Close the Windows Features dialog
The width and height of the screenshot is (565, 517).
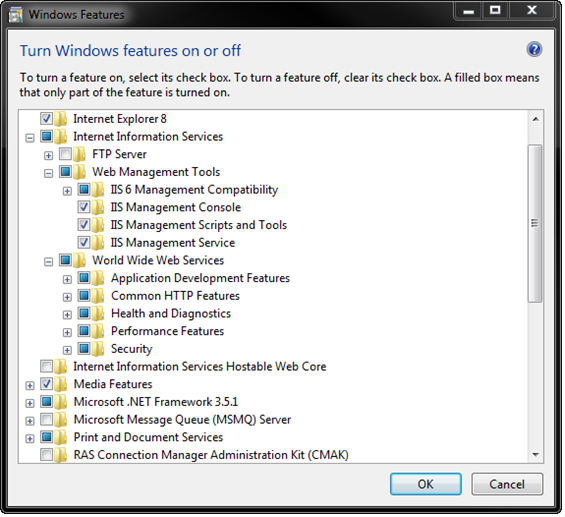531,10
